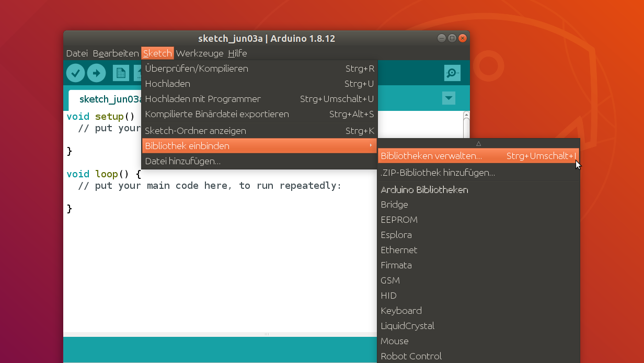Open the tab options dropdown arrow
644x363 pixels.
coord(448,98)
